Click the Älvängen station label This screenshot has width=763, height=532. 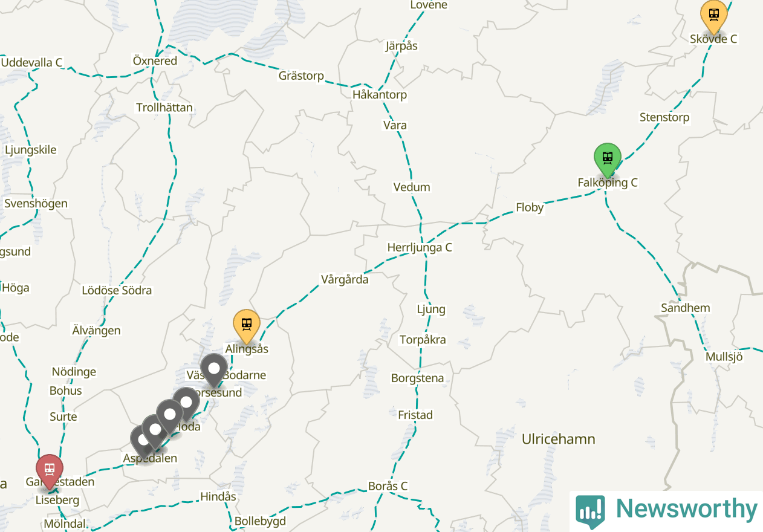pos(96,331)
